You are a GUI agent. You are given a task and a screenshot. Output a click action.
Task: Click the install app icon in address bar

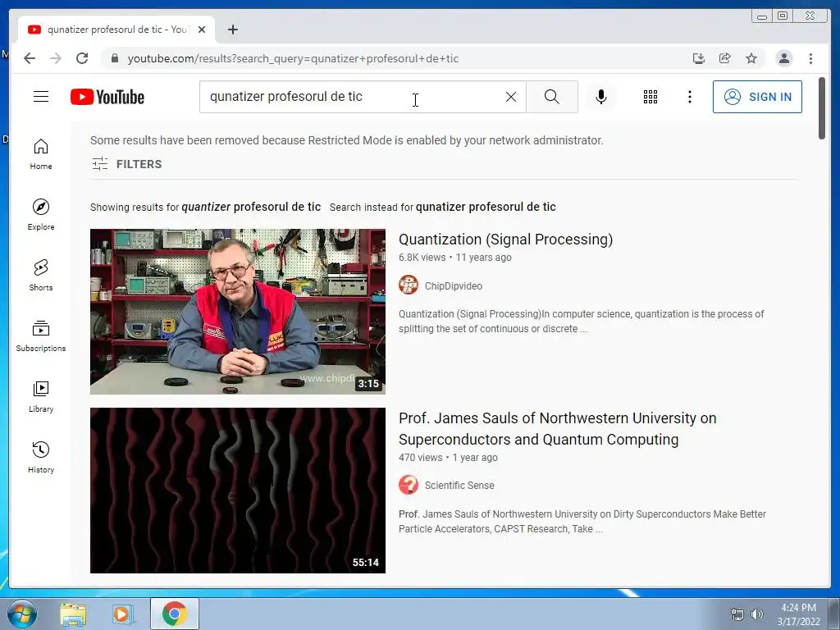tap(698, 58)
